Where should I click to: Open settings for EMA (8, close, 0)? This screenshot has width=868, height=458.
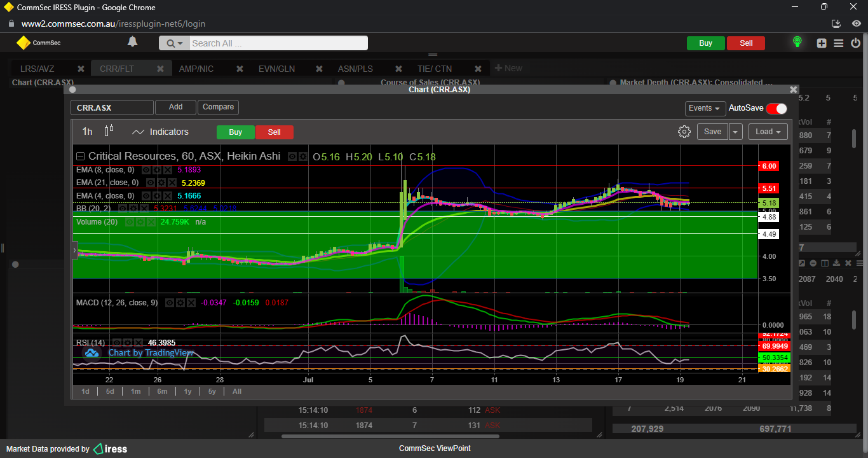[157, 170]
